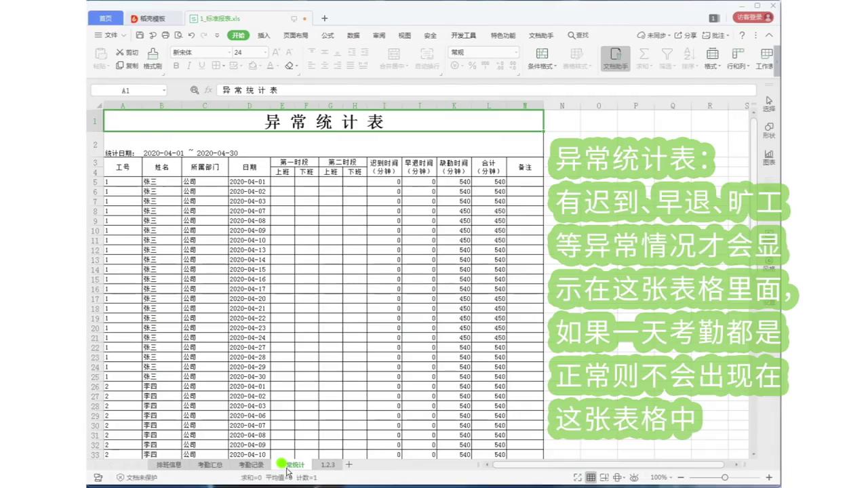Click the 条件格式 conditional formatting icon
Screen dimensions: 868x488
click(541, 56)
